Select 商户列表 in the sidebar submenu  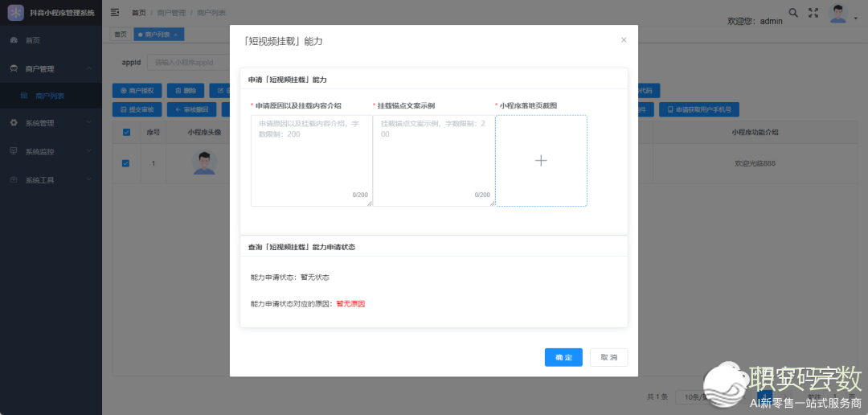[51, 96]
